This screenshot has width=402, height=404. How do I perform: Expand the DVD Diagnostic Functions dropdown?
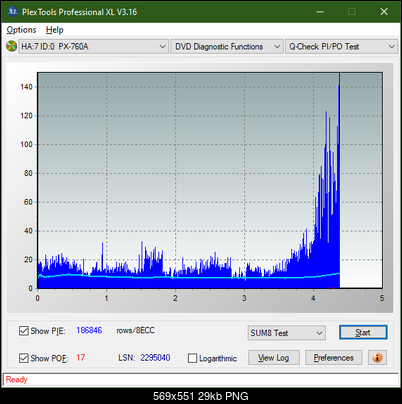coord(227,47)
